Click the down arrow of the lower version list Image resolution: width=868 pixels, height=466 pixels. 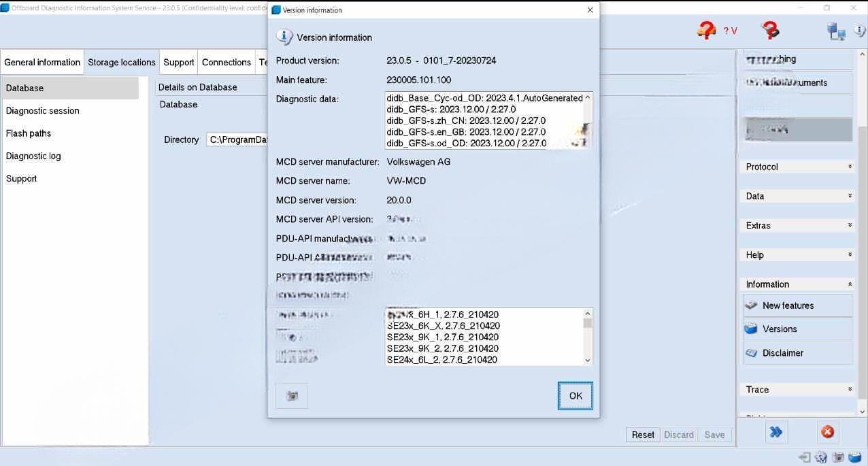[588, 361]
